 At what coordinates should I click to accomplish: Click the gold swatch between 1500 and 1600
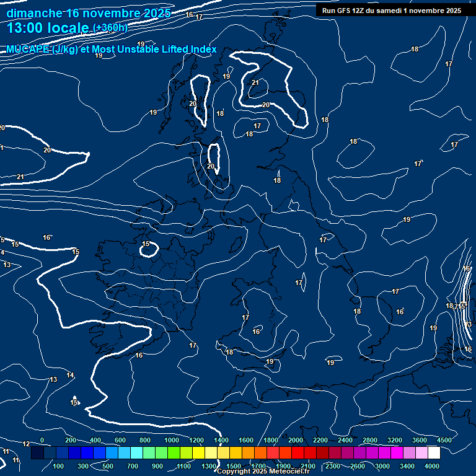[x=236, y=452]
